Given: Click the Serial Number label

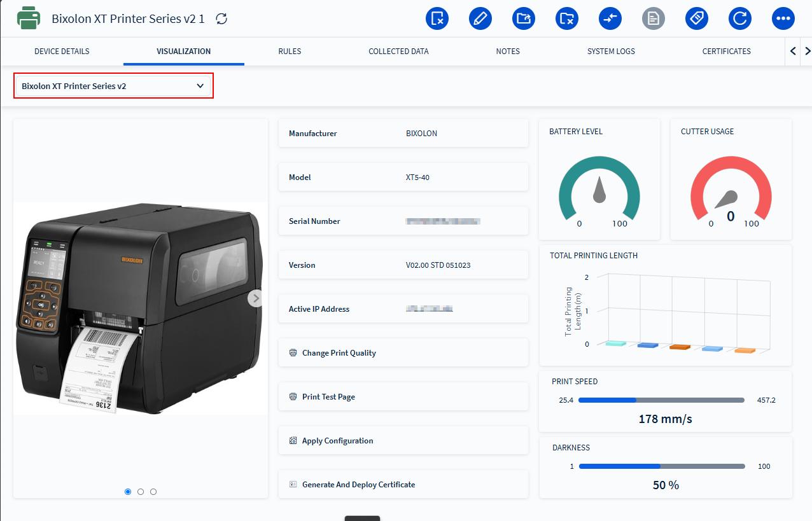Looking at the screenshot, I should pyautogui.click(x=314, y=221).
